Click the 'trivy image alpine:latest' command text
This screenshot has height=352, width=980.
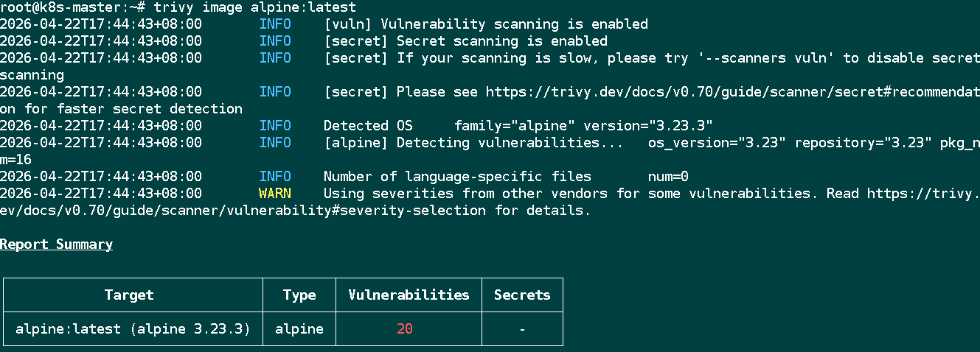coord(254,7)
